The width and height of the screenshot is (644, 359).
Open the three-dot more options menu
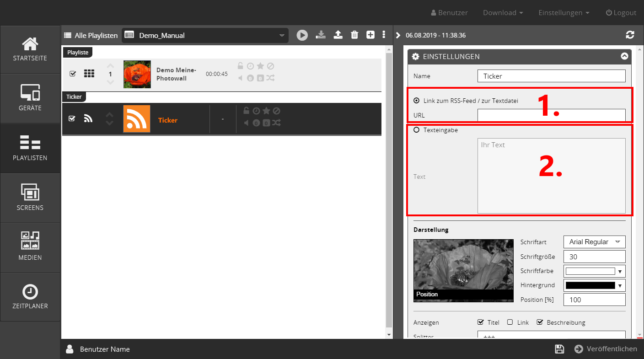(x=384, y=35)
